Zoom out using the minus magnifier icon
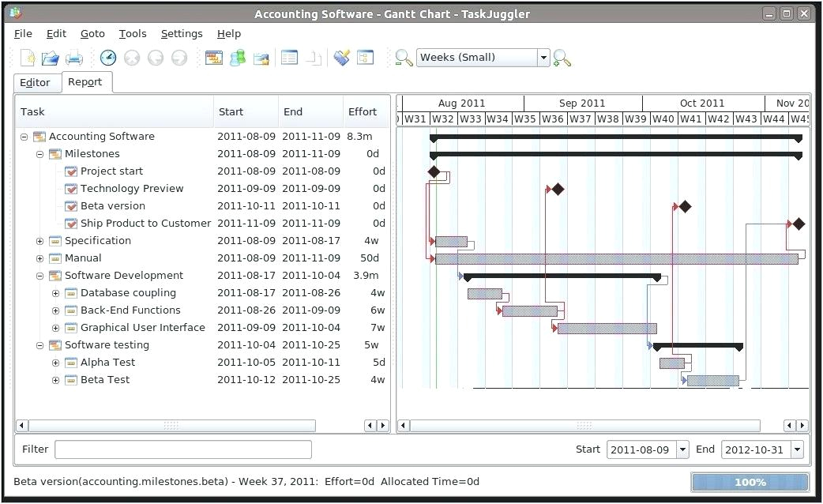This screenshot has height=504, width=823. (x=403, y=58)
